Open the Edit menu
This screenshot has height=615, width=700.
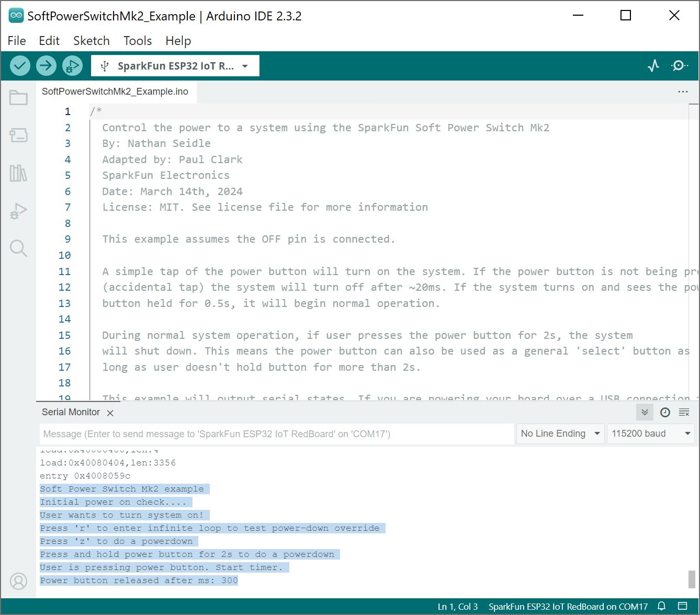point(49,41)
